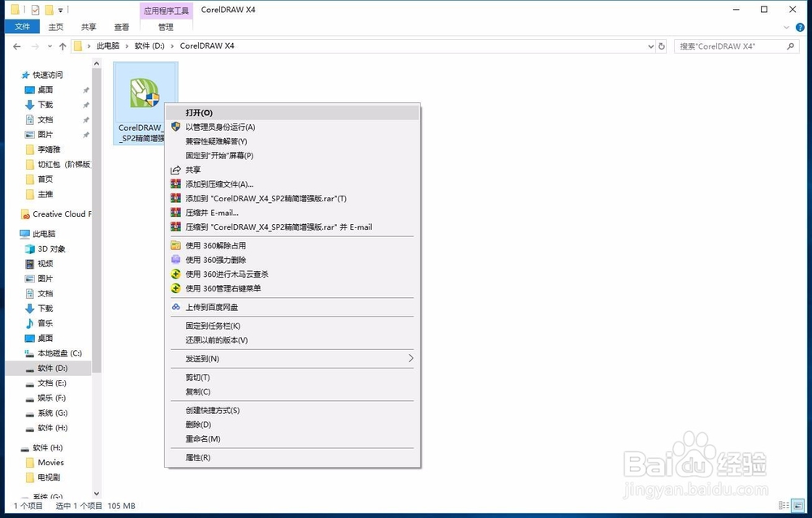
Task: Open the 首页 folder in sidebar
Action: point(39,179)
